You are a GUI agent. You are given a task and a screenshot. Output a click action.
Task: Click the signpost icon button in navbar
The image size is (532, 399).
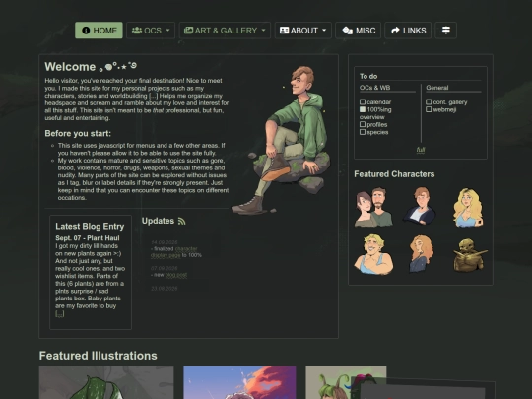[446, 31]
